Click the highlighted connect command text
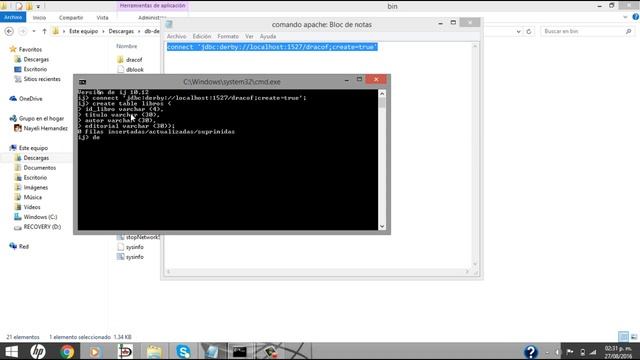 [272, 47]
